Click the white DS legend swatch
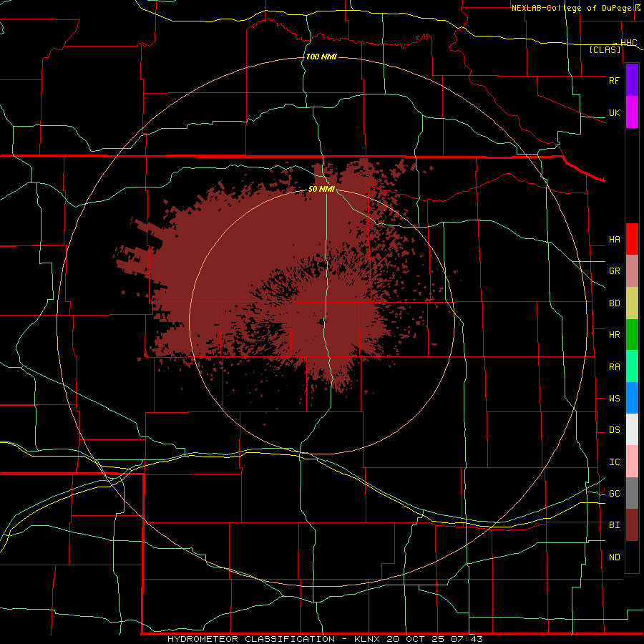644x644 pixels. pyautogui.click(x=632, y=429)
